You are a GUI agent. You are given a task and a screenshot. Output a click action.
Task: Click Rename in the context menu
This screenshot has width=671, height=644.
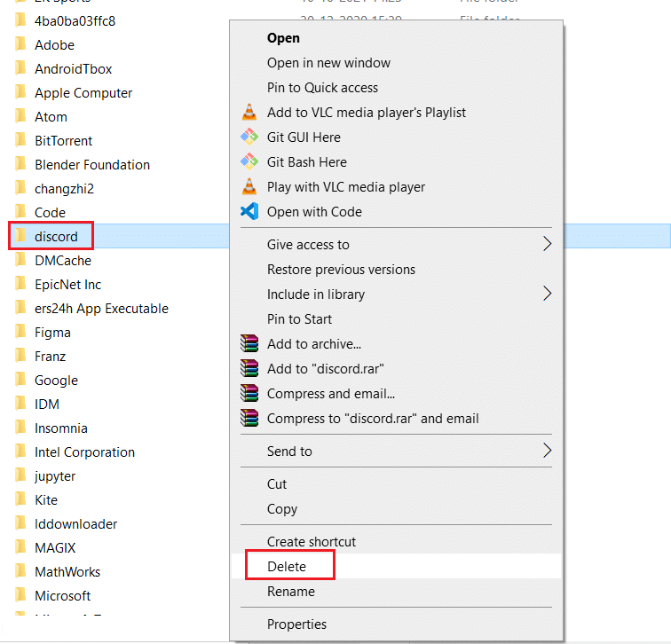[291, 592]
